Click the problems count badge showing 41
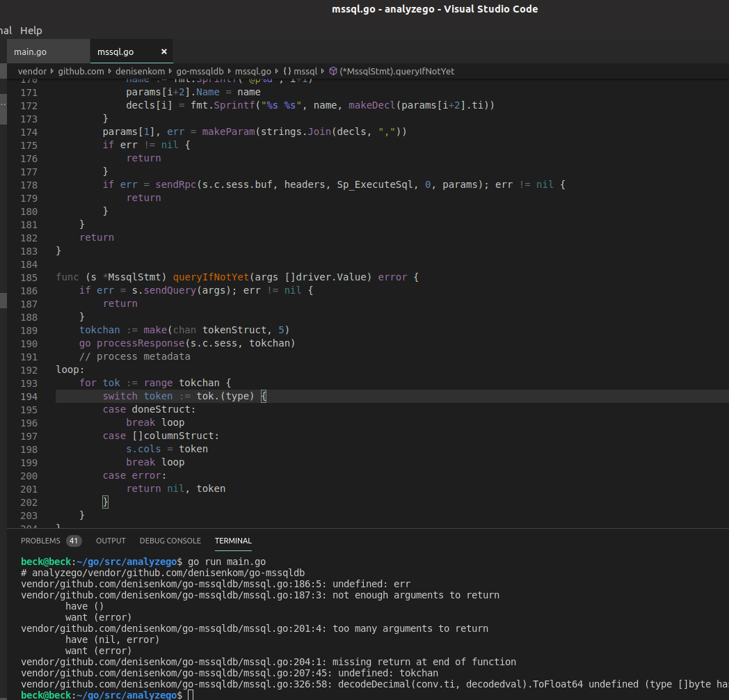This screenshot has height=700, width=729. coord(74,541)
